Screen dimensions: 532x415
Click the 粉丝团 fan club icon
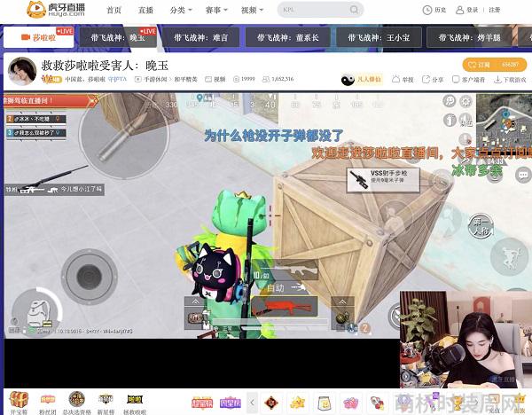click(x=48, y=399)
